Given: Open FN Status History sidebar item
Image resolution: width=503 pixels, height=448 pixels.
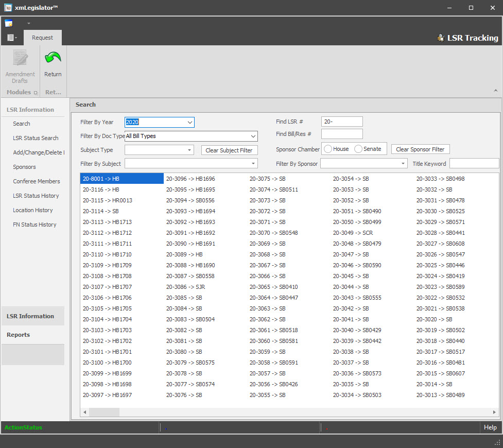Looking at the screenshot, I should tap(34, 225).
